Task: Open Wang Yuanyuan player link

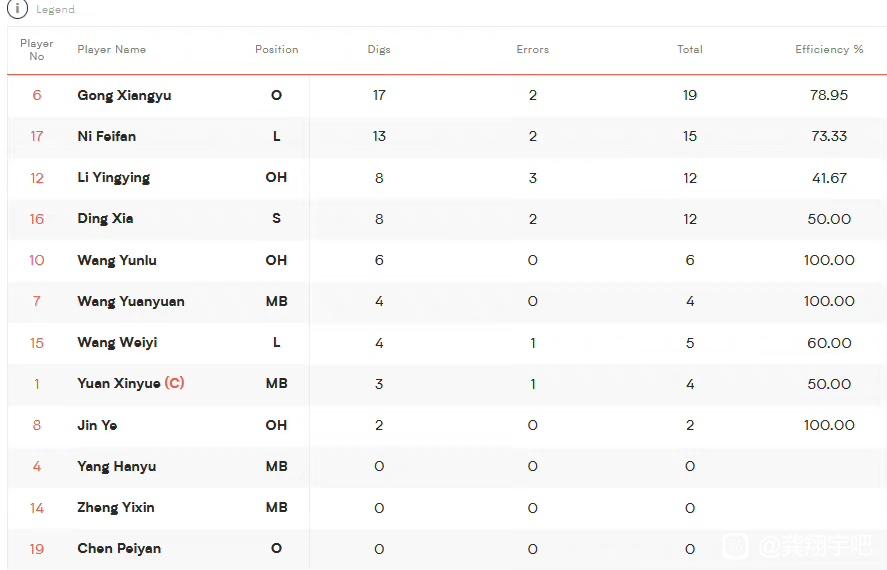Action: coord(131,301)
